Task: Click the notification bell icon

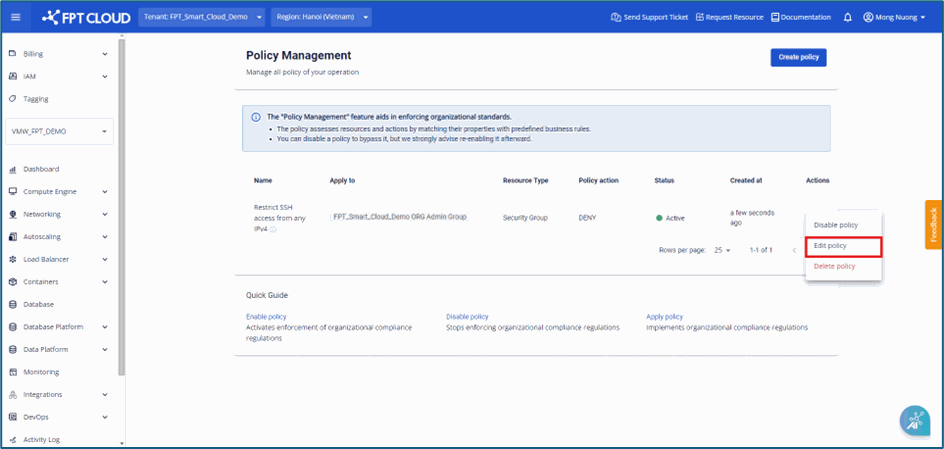Action: [848, 17]
